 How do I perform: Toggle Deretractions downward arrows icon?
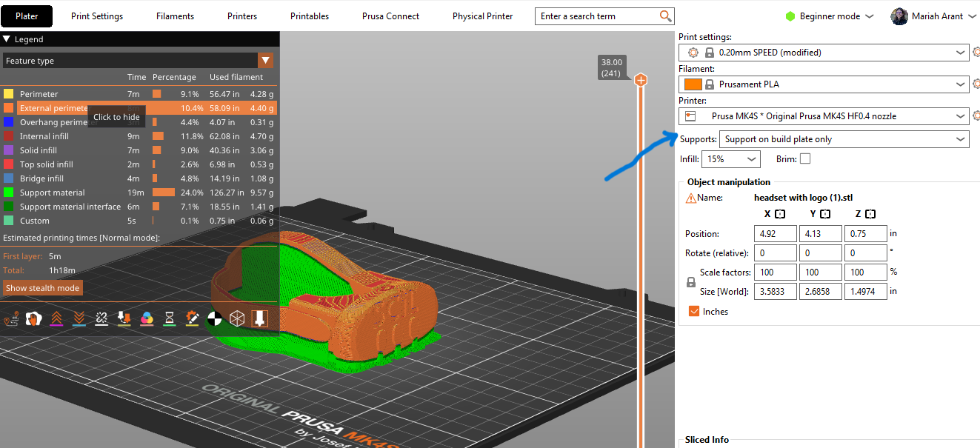click(x=79, y=318)
